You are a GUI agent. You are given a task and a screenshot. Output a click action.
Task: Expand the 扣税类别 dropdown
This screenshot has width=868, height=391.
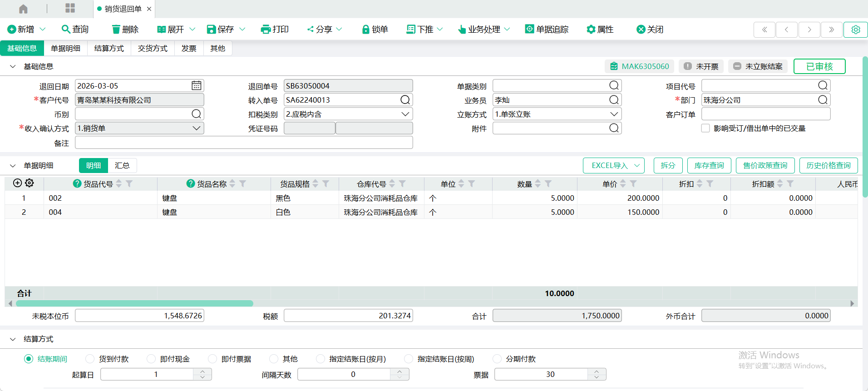tap(405, 114)
